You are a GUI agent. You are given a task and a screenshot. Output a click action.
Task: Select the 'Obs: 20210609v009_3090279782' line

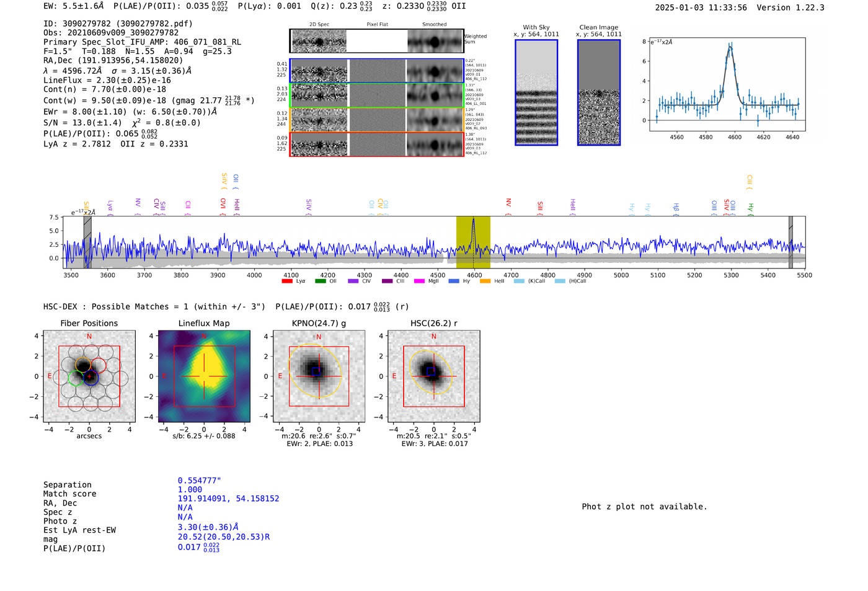(111, 33)
